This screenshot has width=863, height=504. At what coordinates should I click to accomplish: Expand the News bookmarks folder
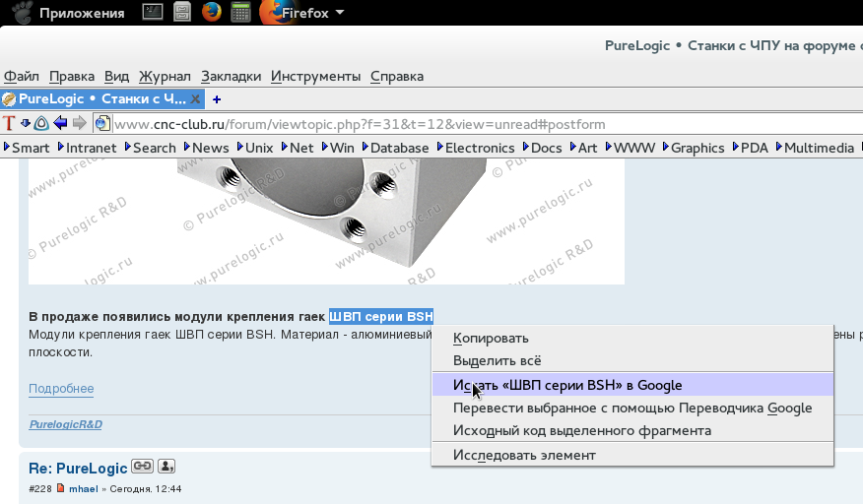207,148
